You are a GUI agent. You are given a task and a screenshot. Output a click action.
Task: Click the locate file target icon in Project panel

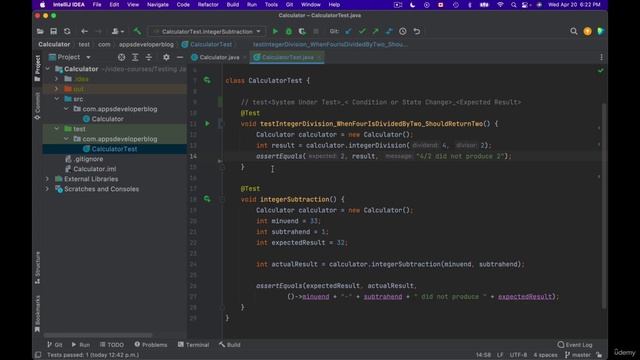coord(122,58)
